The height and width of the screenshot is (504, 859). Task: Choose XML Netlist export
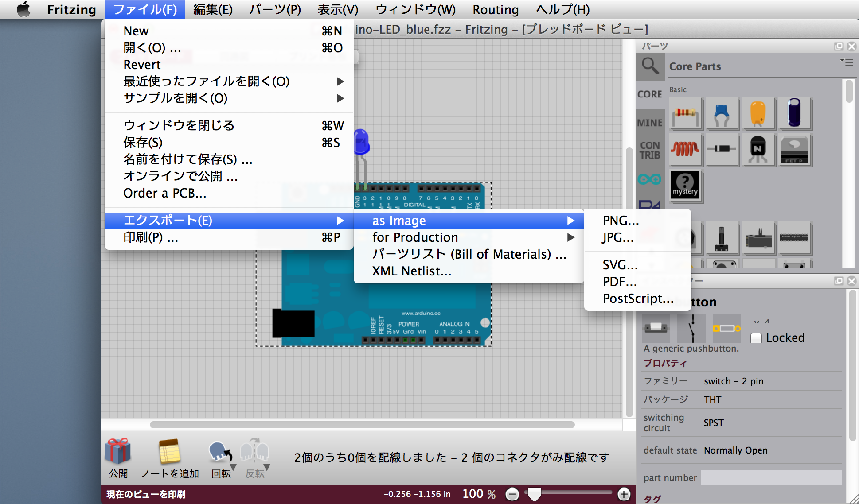pyautogui.click(x=469, y=271)
